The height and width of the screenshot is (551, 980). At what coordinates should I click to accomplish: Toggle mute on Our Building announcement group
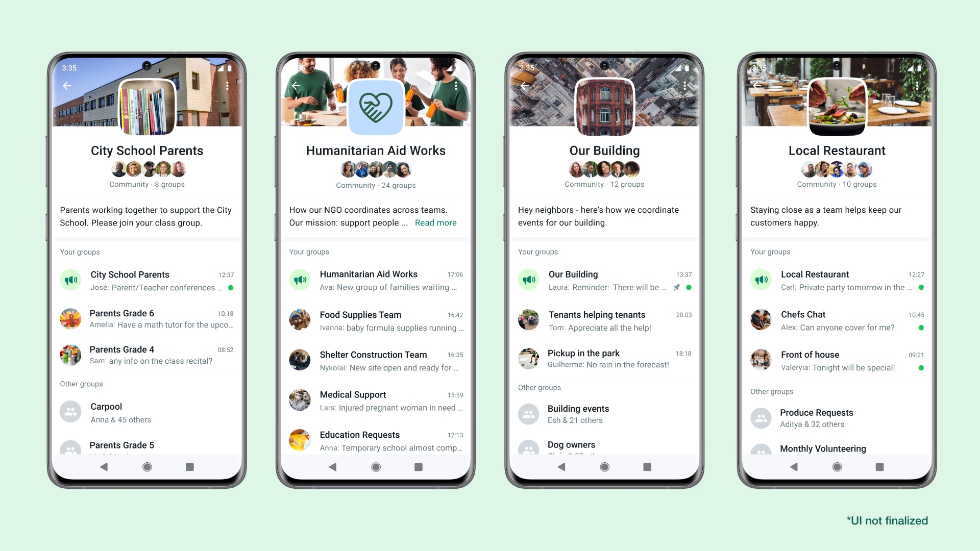tap(532, 279)
